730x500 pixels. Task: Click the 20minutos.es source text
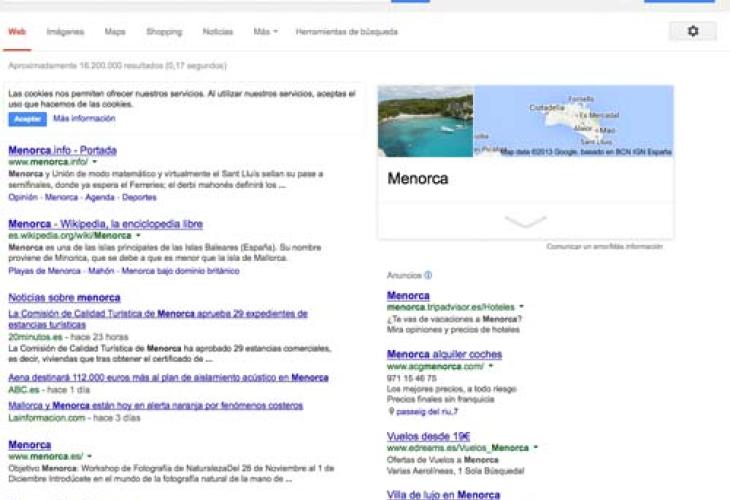tap(35, 337)
